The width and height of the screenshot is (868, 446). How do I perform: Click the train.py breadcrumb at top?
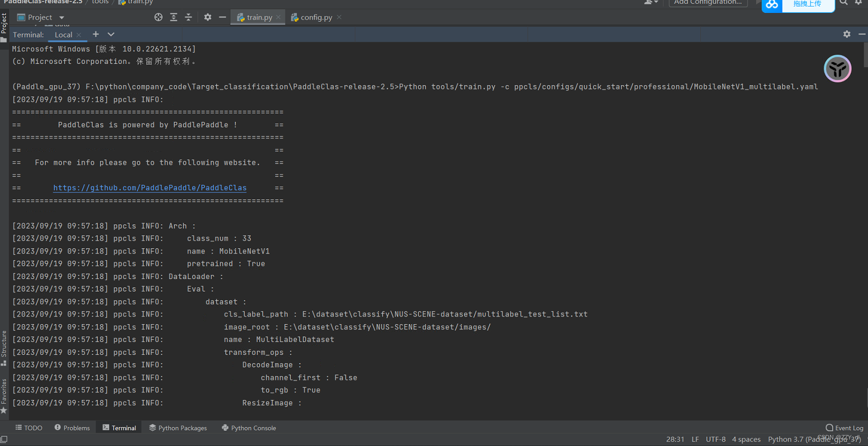pos(136,2)
